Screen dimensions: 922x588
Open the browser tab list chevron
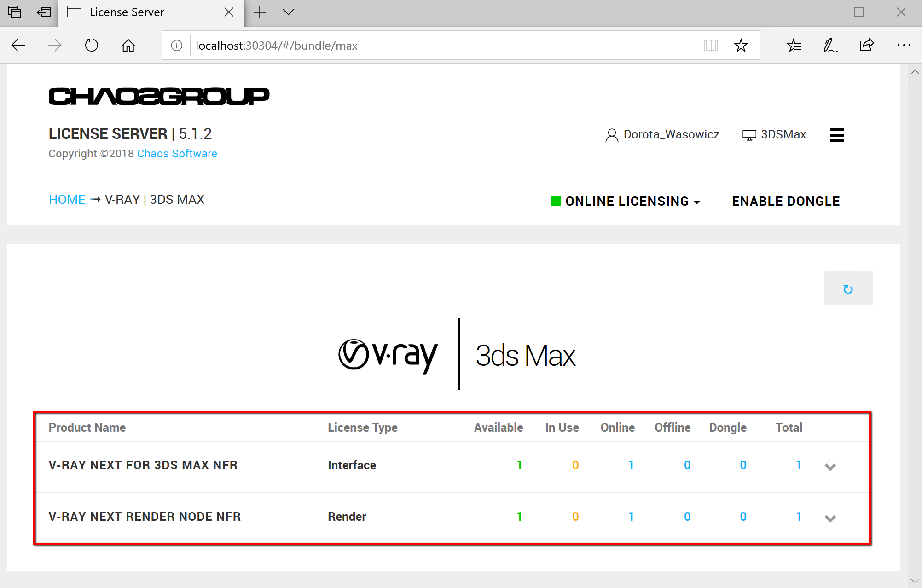(x=288, y=12)
